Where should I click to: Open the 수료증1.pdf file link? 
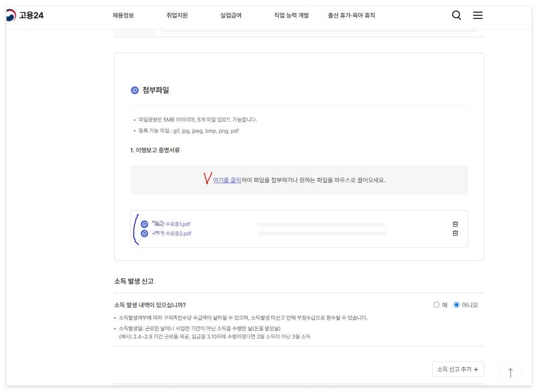[x=170, y=224]
